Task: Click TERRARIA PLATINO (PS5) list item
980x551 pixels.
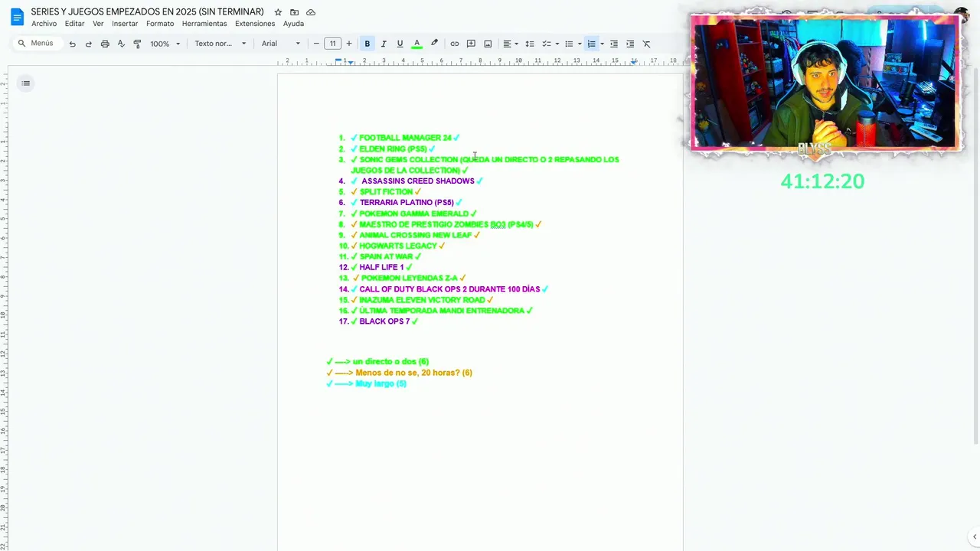Action: coord(407,203)
